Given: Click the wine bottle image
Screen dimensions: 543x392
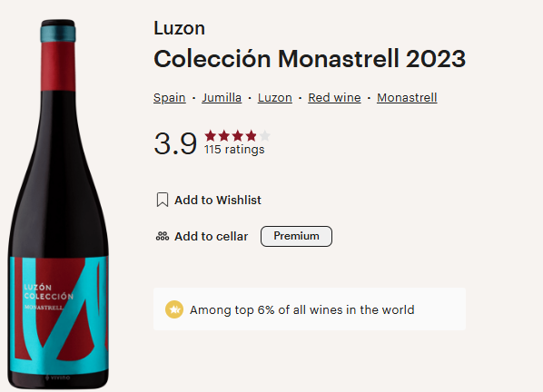Looking at the screenshot, I should point(58,204).
